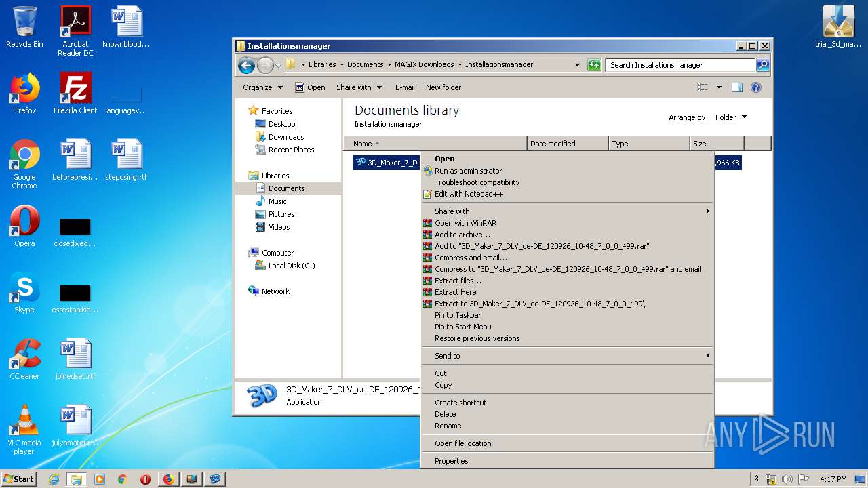Viewport: 868px width, 488px height.
Task: Choose Pin to Taskbar
Action: pyautogui.click(x=568, y=315)
